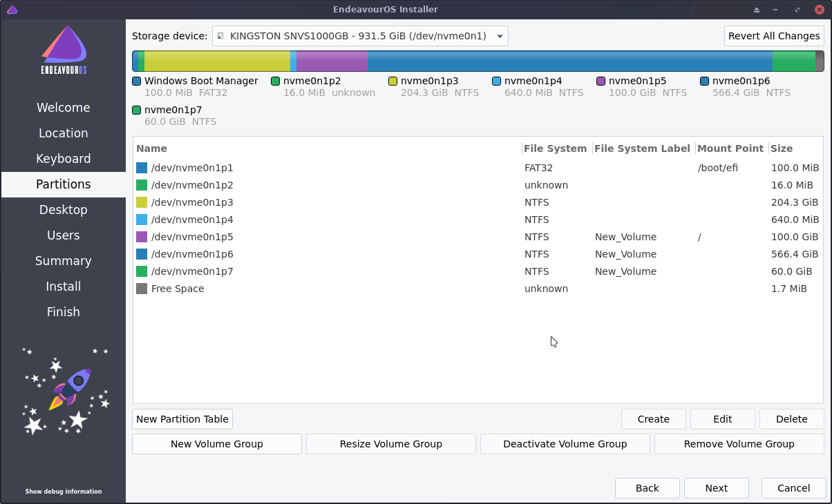
Task: Click the Revert All Changes button
Action: click(773, 36)
